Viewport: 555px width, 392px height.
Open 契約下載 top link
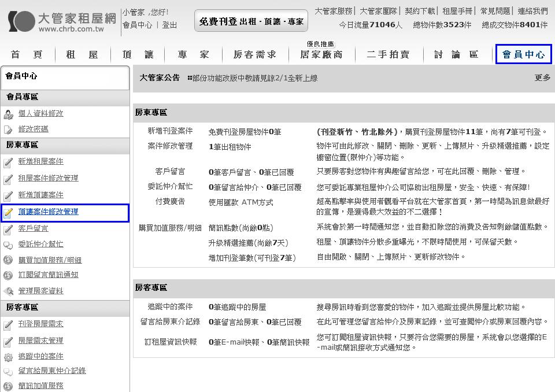pos(420,12)
